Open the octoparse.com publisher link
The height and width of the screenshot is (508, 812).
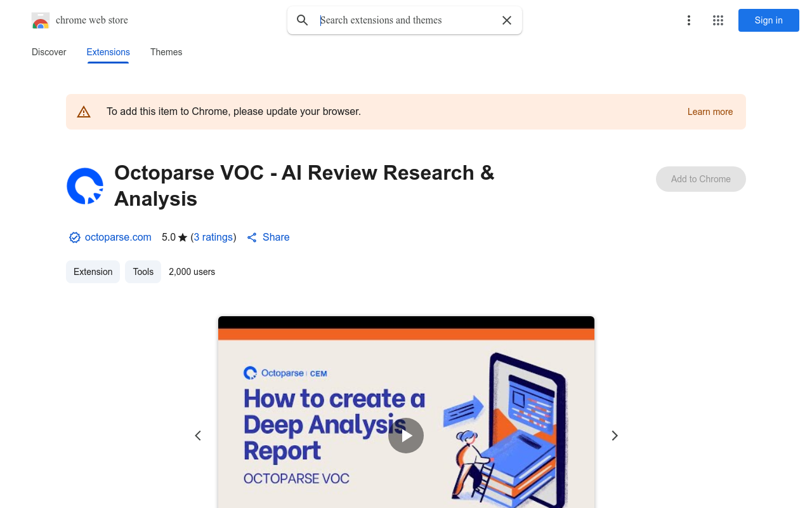118,237
